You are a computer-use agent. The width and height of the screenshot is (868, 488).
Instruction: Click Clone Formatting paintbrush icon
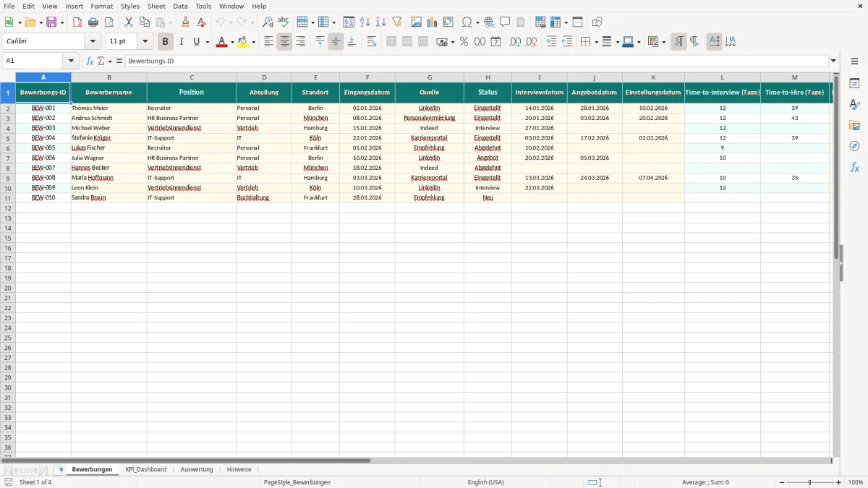pos(186,22)
